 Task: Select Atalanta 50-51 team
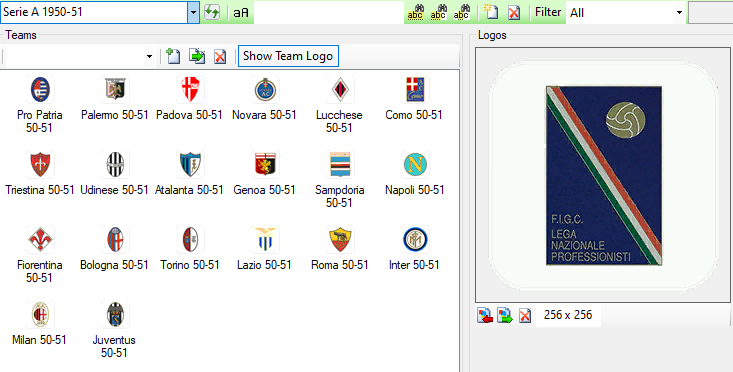coord(189,174)
